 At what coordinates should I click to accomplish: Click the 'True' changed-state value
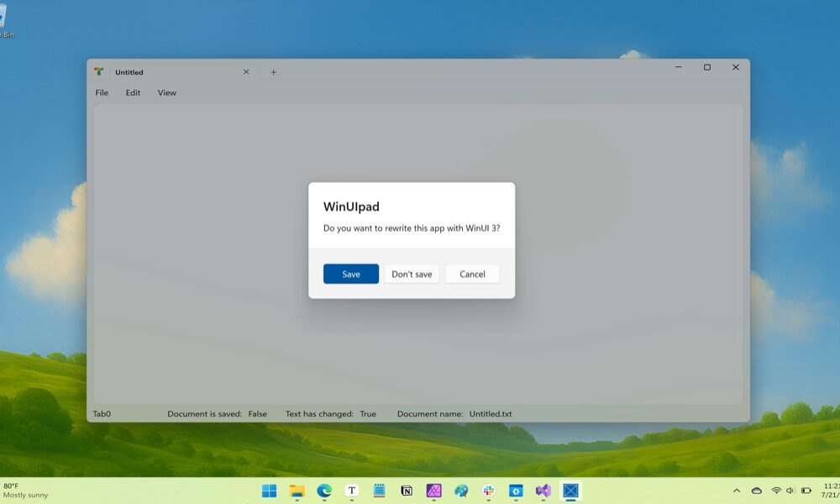pos(368,413)
